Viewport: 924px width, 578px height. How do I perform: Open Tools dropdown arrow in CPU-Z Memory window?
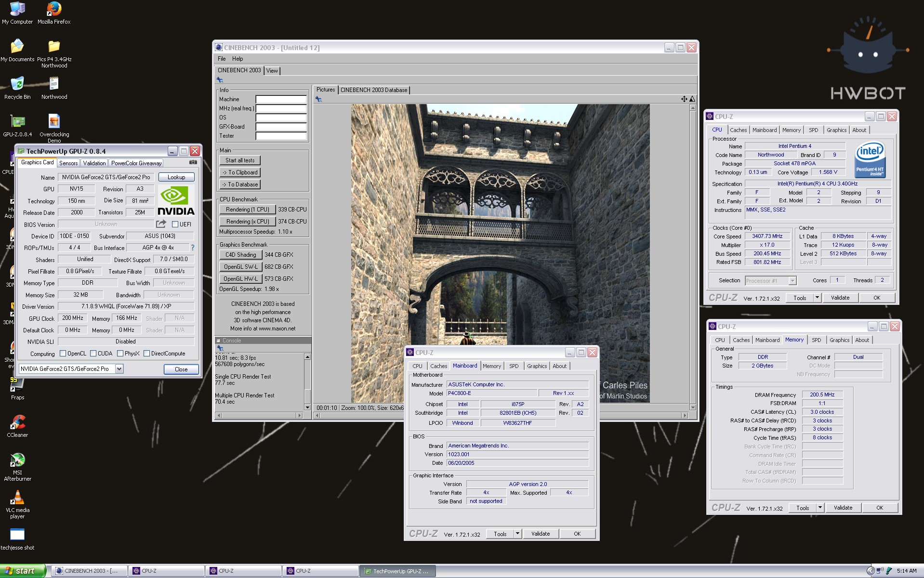click(819, 508)
